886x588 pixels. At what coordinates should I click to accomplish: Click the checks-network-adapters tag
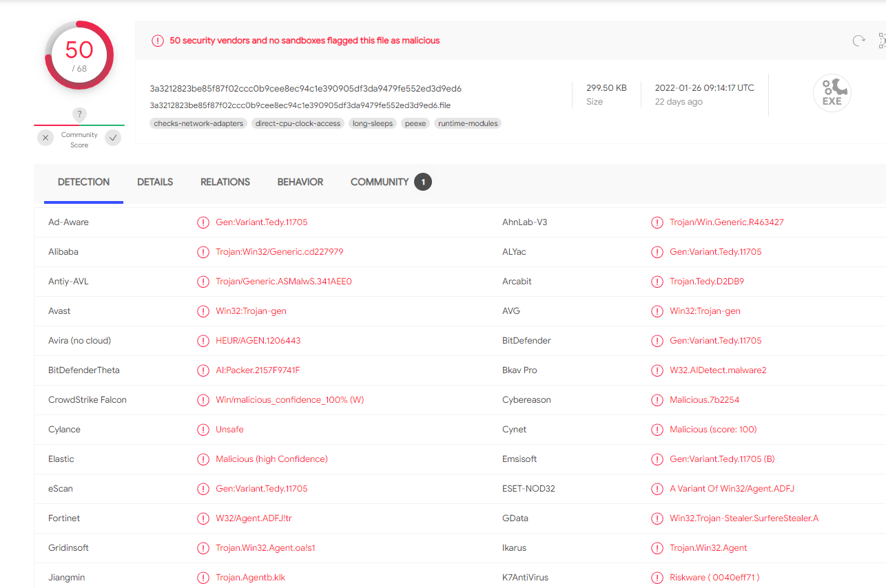click(x=198, y=124)
